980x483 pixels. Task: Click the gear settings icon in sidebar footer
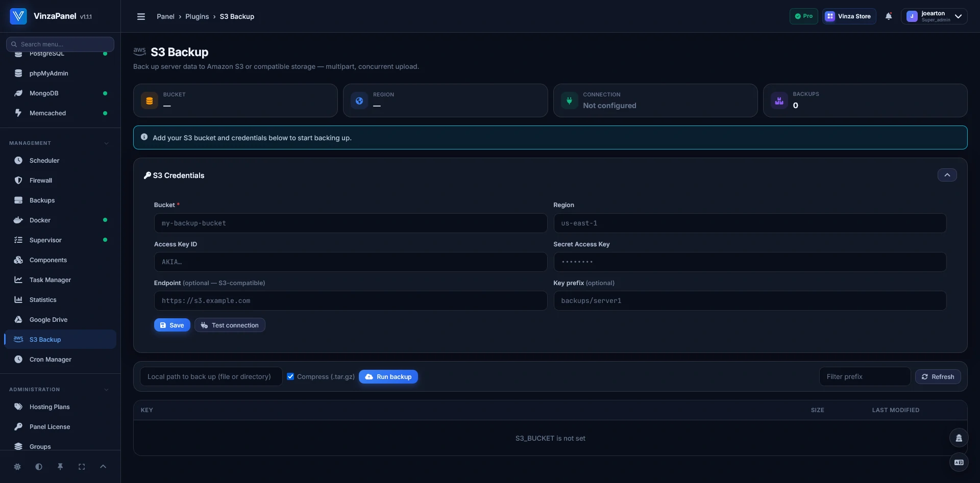[x=17, y=467]
